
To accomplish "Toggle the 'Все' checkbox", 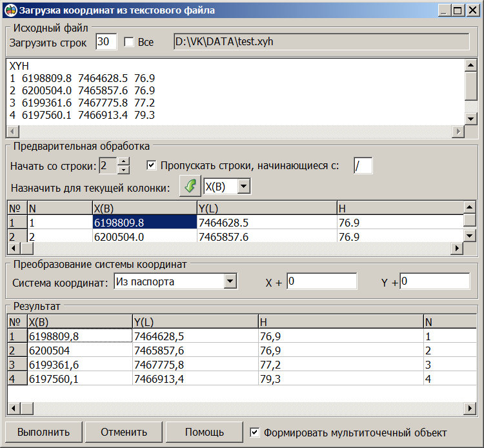I will tap(129, 42).
